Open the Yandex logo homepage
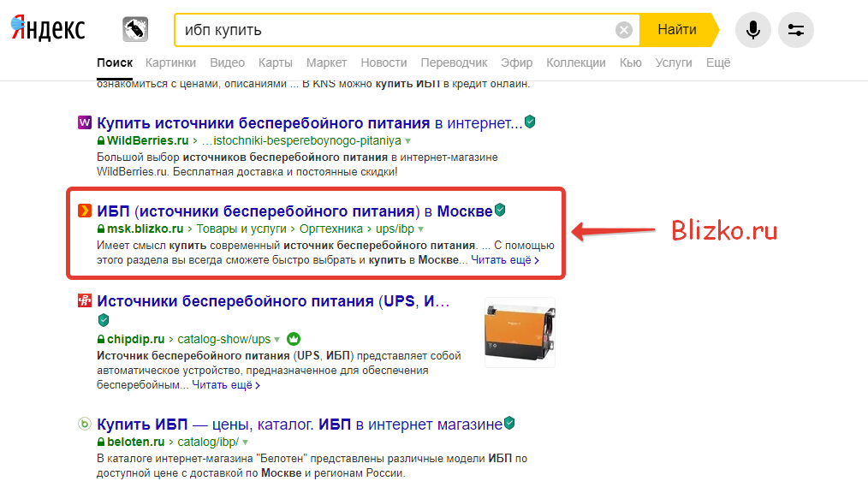 (48, 29)
